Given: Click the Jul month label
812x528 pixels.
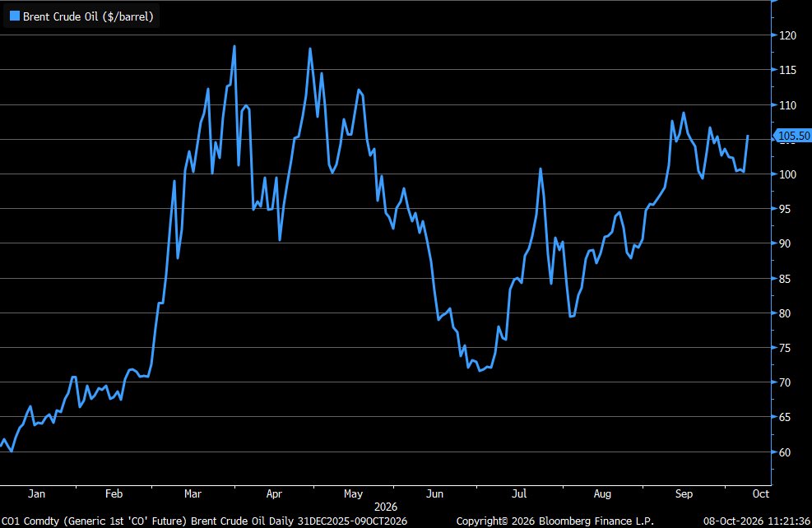Looking at the screenshot, I should point(519,493).
